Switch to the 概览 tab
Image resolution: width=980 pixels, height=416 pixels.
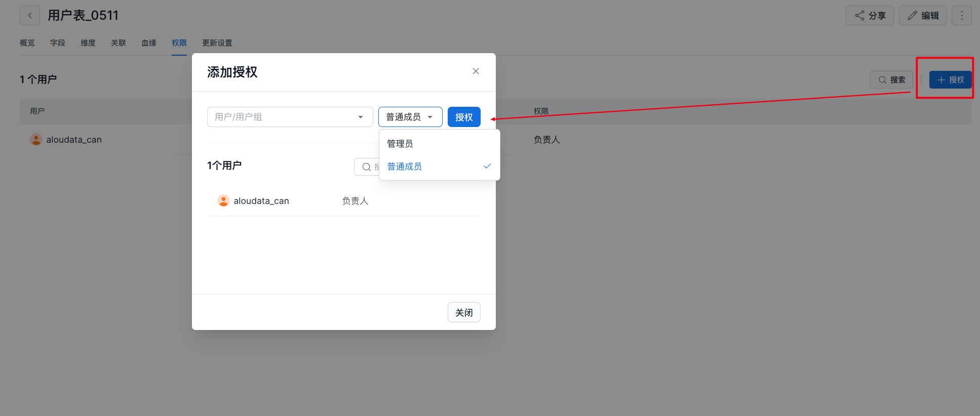[27, 43]
